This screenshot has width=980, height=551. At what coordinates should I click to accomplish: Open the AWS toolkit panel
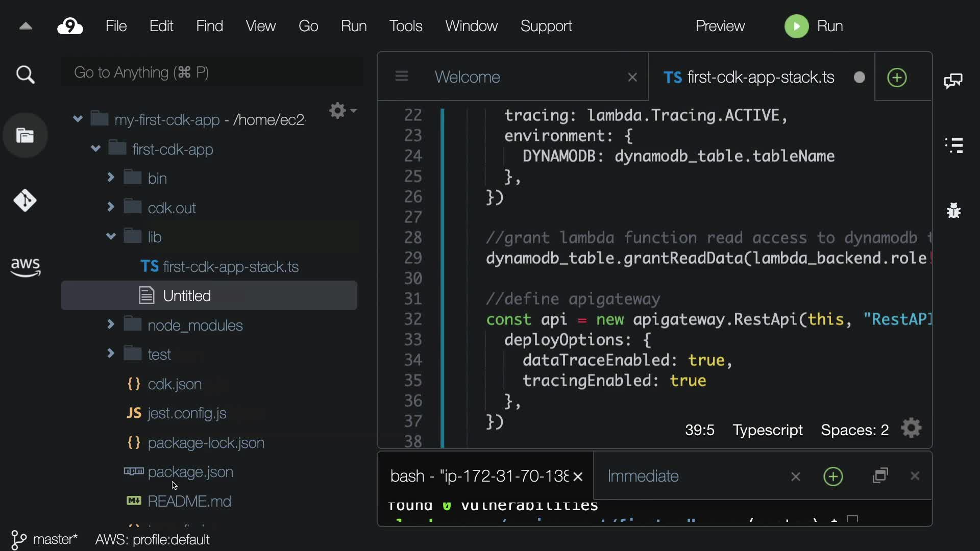[x=25, y=266]
